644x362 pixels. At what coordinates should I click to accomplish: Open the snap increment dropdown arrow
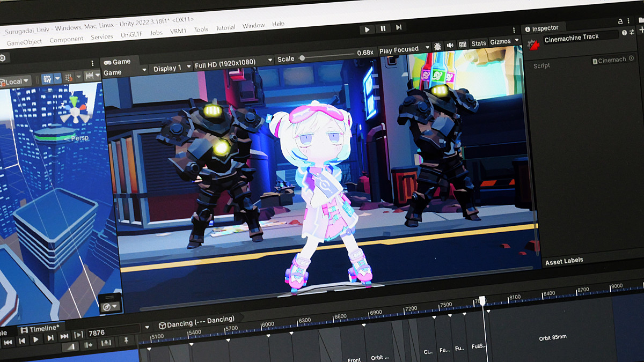tap(79, 77)
